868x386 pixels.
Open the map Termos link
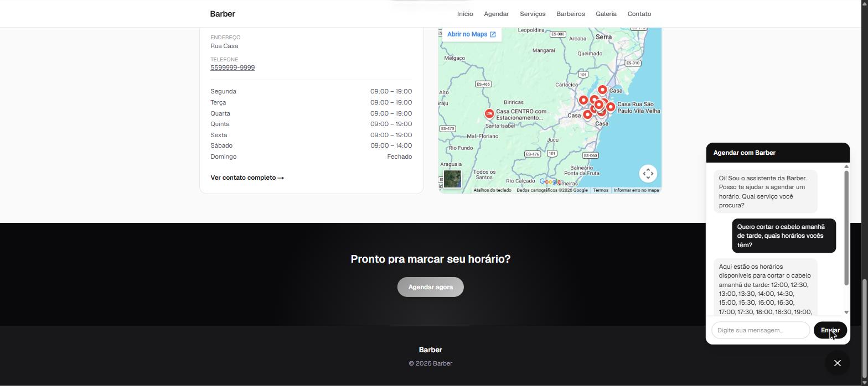point(601,190)
